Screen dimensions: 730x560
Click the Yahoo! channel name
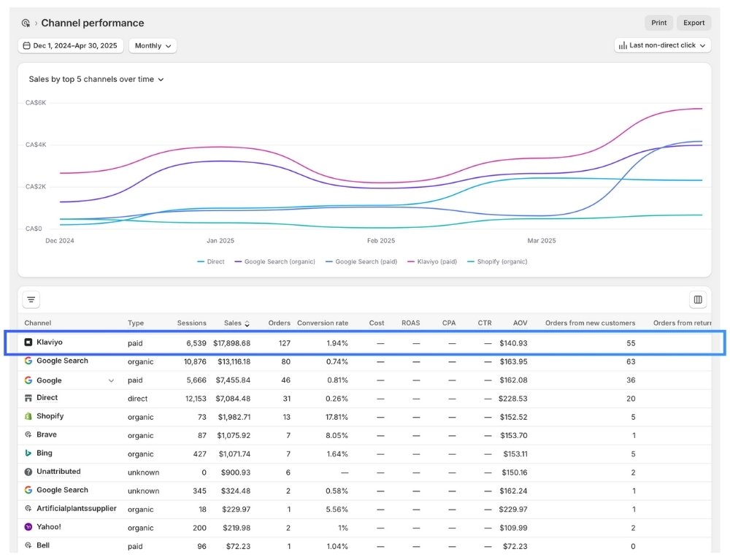[x=49, y=527]
